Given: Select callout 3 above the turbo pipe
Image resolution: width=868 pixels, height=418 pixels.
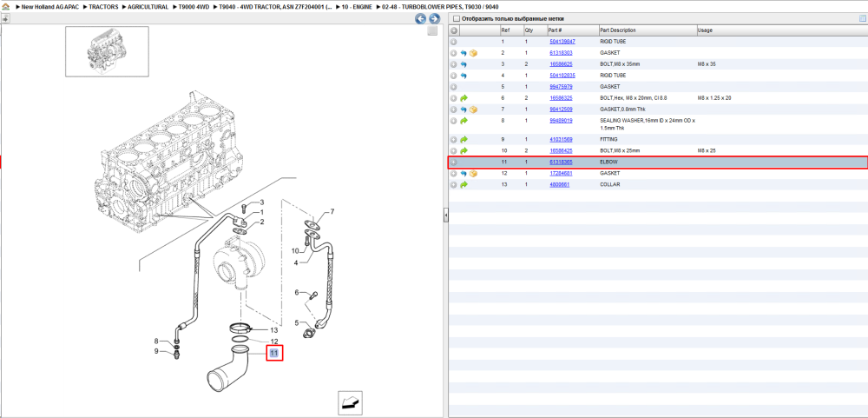Looking at the screenshot, I should [262, 202].
